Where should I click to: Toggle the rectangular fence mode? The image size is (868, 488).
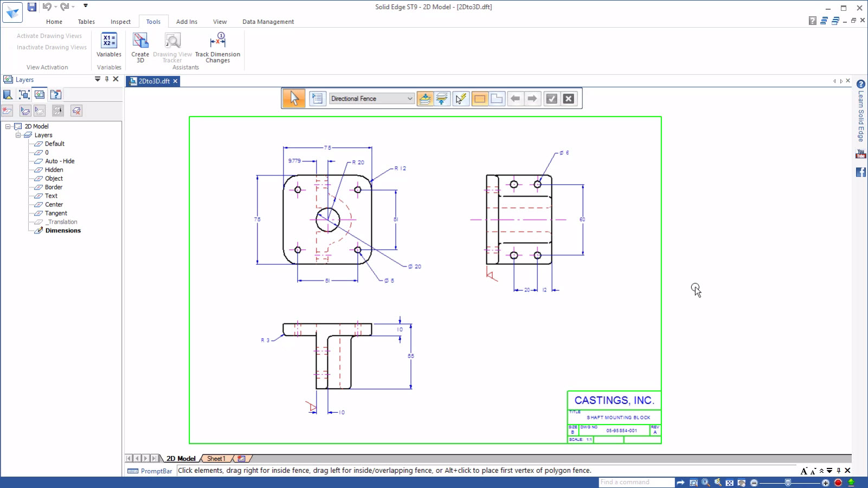pos(481,98)
